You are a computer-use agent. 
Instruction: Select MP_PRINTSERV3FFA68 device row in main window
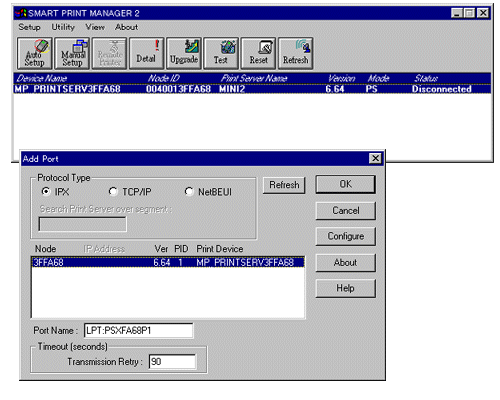252,89
